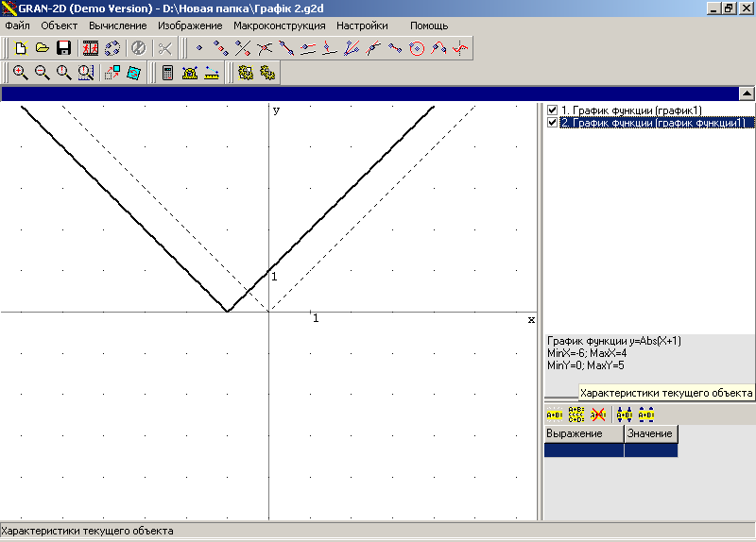Save the file using the floppy disk icon
Viewport: 756px width, 542px height.
tap(63, 48)
